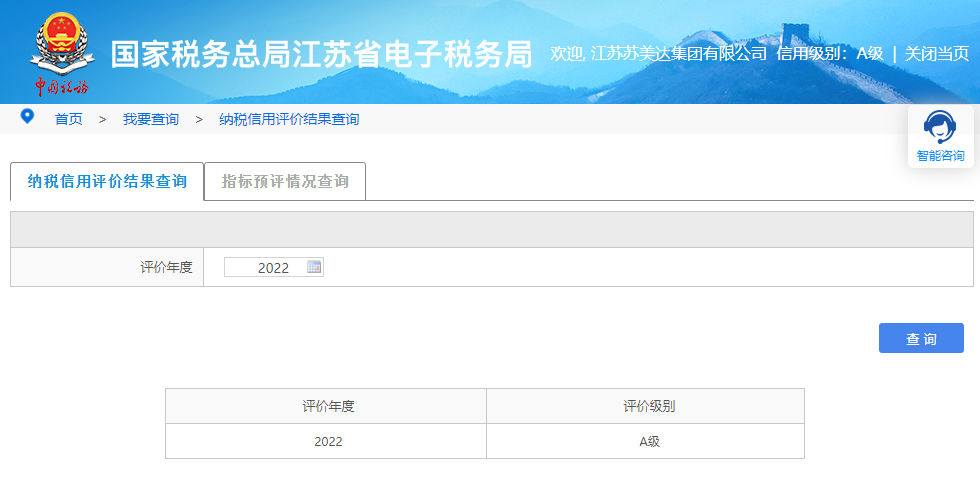Click 纳税信用评价结果查询 in the breadcrumb path

click(x=289, y=119)
